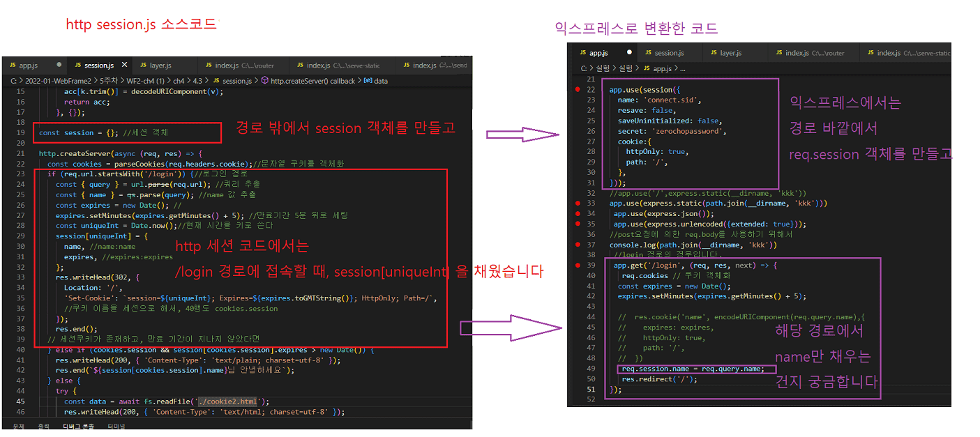Click 'const session = {};' code line
This screenshot has height=437, width=980.
pos(103,132)
